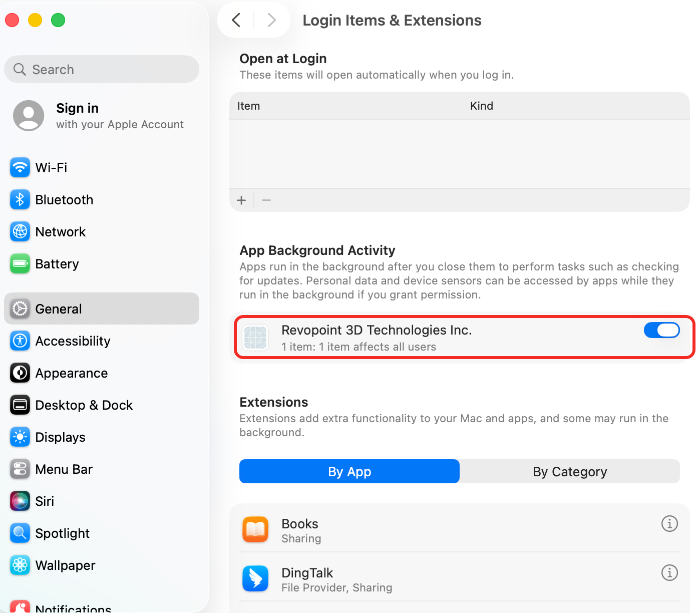
Task: Click the Accessibility icon in the sidebar
Action: tap(20, 341)
